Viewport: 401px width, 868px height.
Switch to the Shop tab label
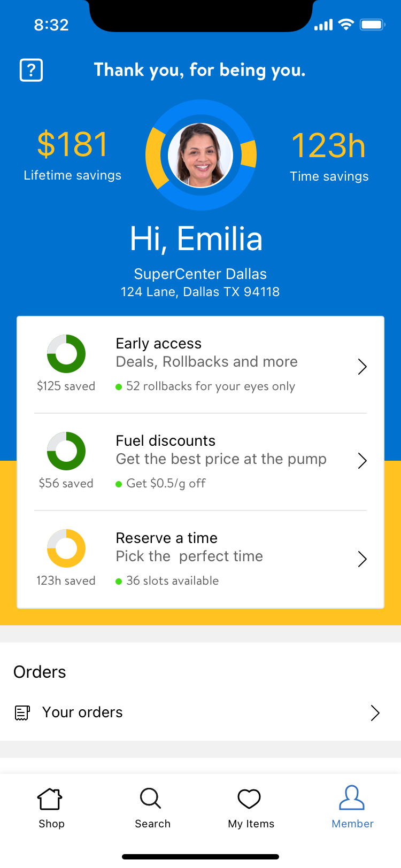point(51,824)
